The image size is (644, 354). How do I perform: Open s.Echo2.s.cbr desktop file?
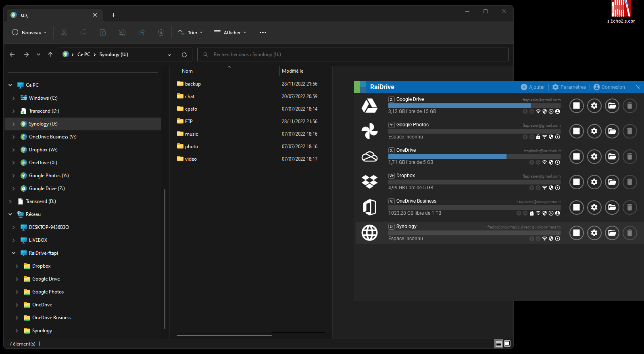(x=621, y=12)
